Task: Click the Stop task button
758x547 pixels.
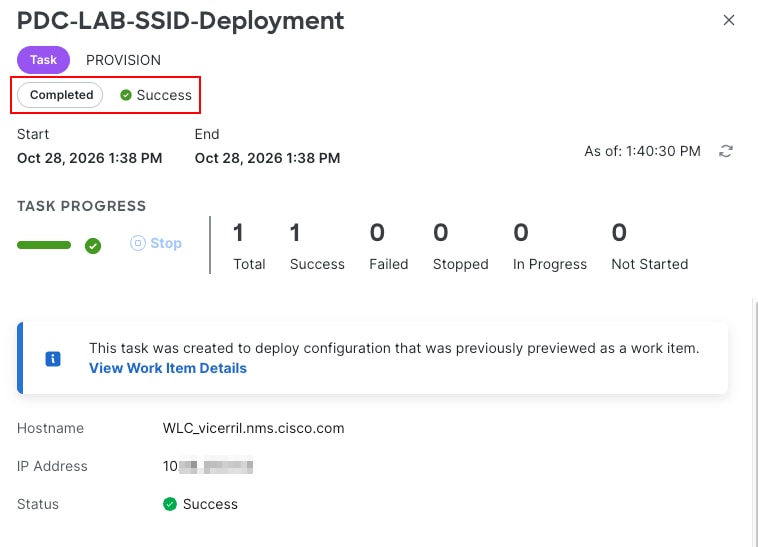Action: [156, 243]
